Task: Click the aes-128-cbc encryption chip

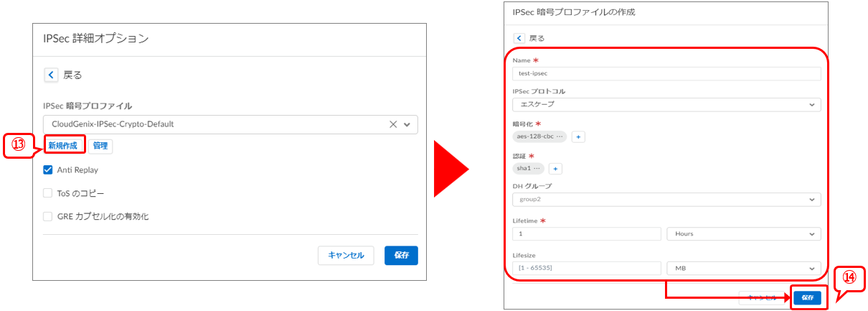Action: (539, 136)
